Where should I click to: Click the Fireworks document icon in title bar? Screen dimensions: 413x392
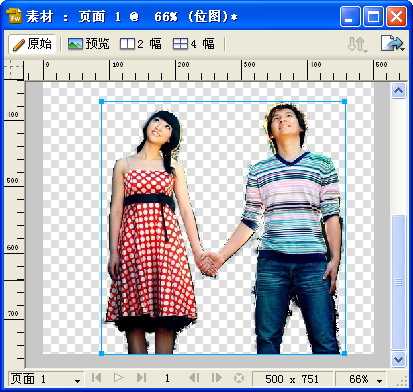[x=14, y=15]
